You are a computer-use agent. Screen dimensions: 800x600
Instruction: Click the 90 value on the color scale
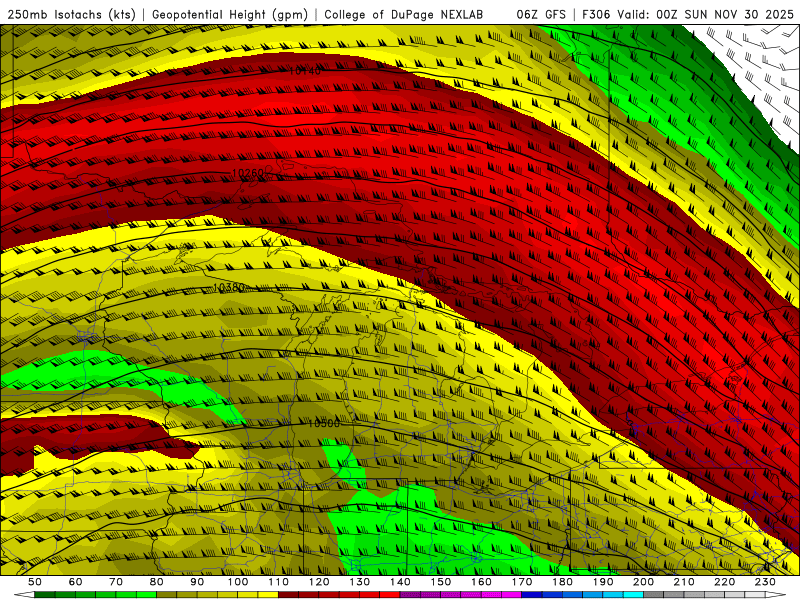point(197,582)
